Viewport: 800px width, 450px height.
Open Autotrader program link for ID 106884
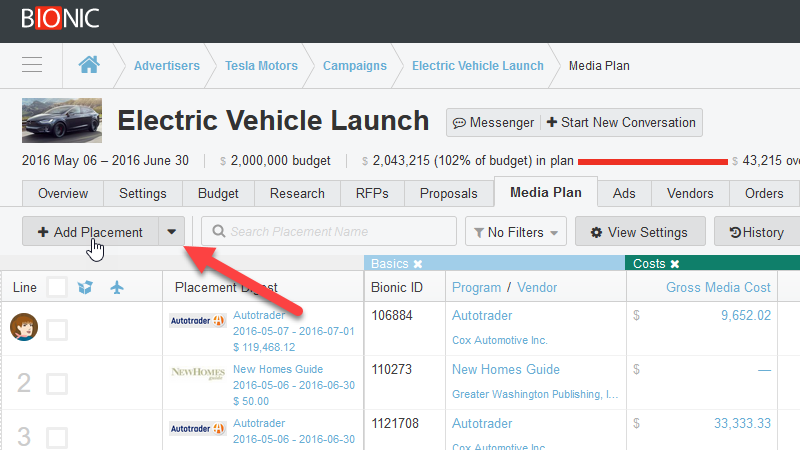point(482,315)
